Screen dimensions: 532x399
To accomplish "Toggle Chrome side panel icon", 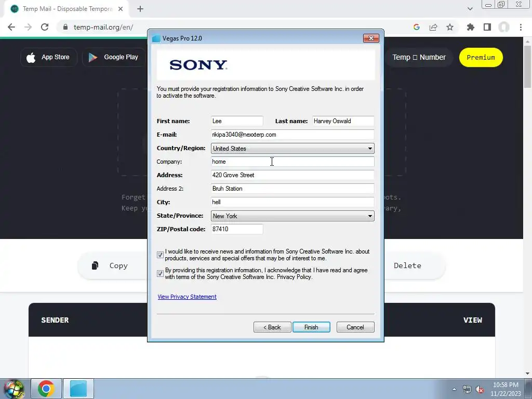I will 487,27.
